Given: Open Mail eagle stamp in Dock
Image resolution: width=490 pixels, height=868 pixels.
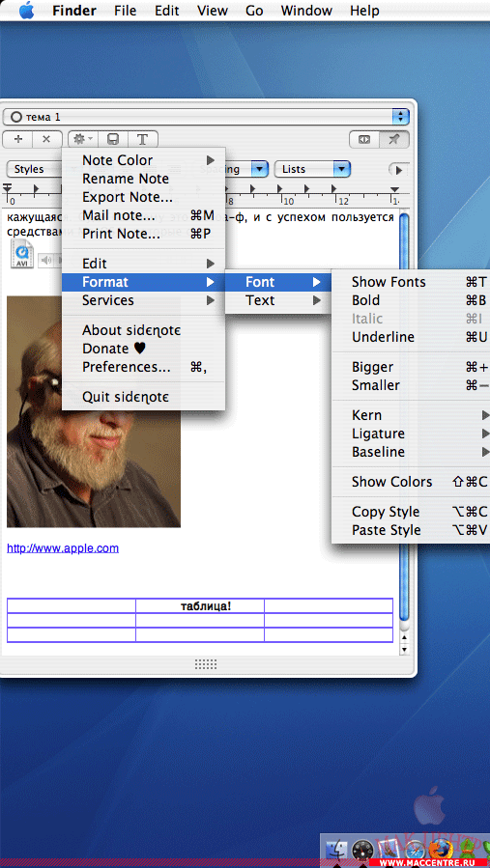Looking at the screenshot, I should (x=389, y=850).
